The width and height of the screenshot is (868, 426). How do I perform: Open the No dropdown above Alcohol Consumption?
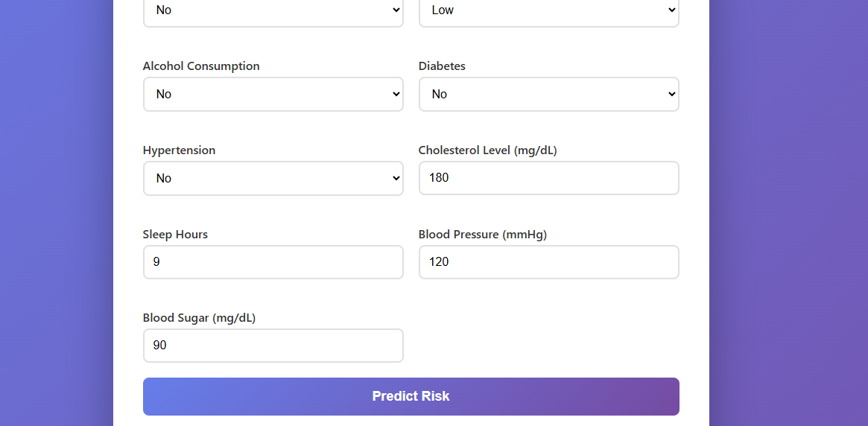coord(273,10)
